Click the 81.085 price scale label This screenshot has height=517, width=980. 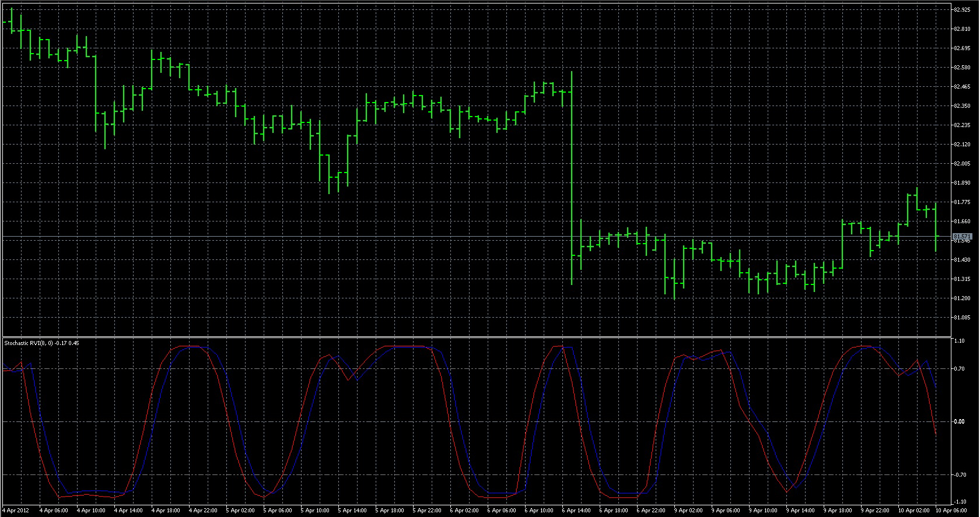point(962,318)
